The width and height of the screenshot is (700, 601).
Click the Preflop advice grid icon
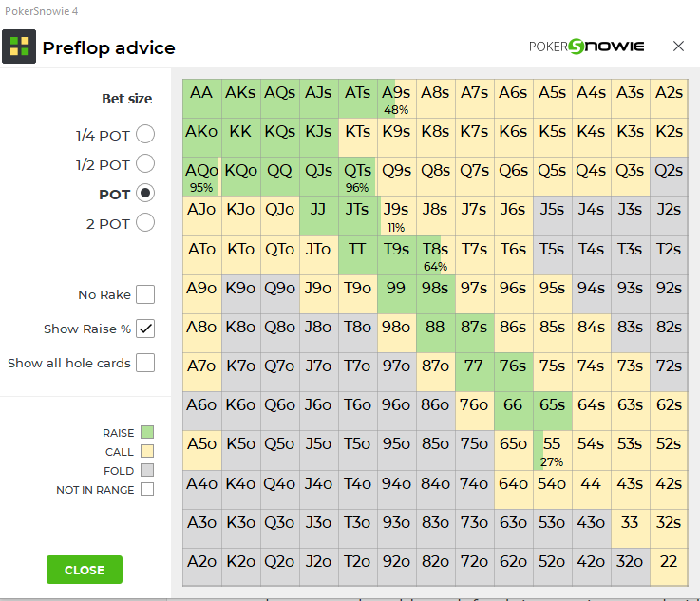19,47
